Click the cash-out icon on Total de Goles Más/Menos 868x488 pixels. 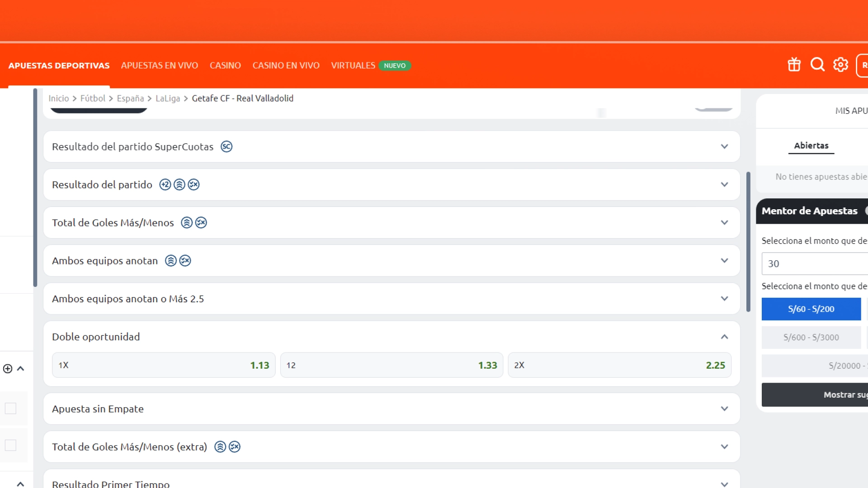point(201,222)
